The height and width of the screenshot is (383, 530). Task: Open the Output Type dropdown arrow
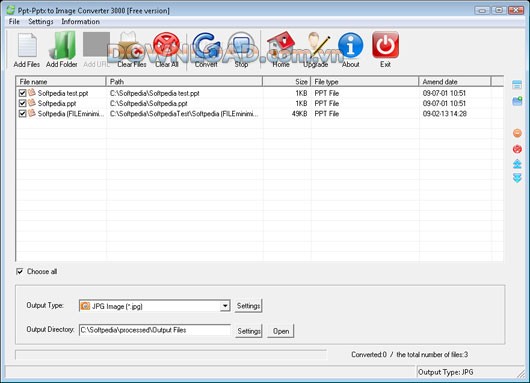[225, 306]
